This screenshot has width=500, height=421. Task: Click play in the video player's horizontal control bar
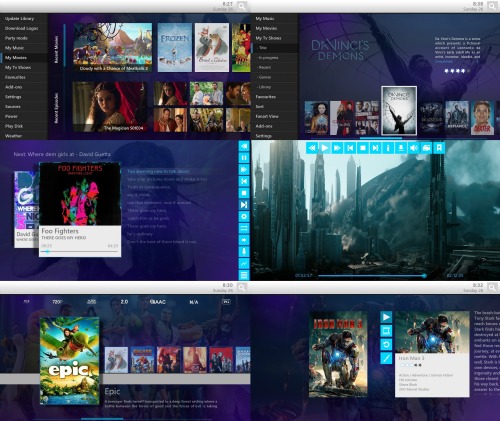tap(325, 148)
